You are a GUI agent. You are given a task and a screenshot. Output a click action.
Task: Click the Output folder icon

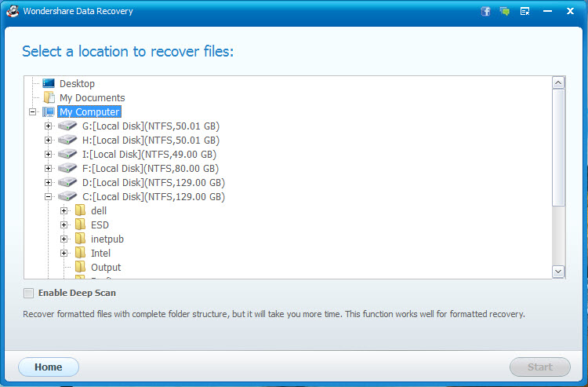[80, 267]
